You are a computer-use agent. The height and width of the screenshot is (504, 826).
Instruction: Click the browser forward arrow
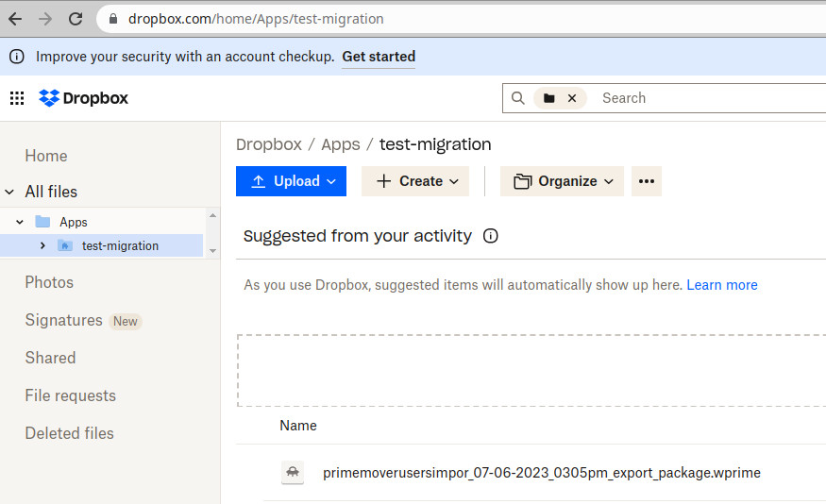(45, 19)
